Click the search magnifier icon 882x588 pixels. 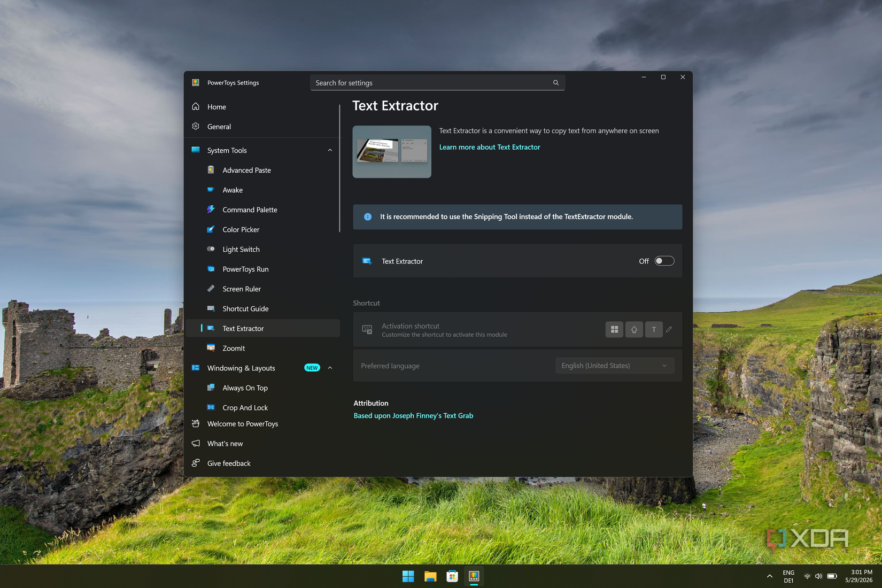556,83
